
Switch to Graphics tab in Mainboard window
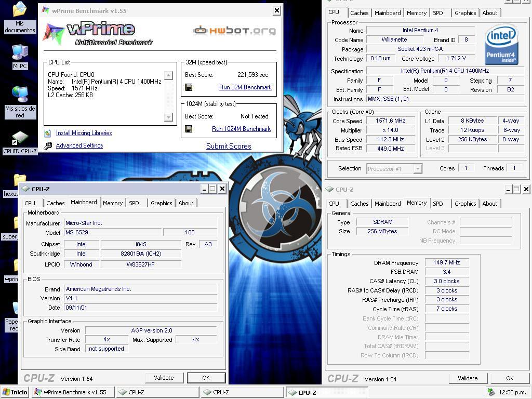coord(161,203)
